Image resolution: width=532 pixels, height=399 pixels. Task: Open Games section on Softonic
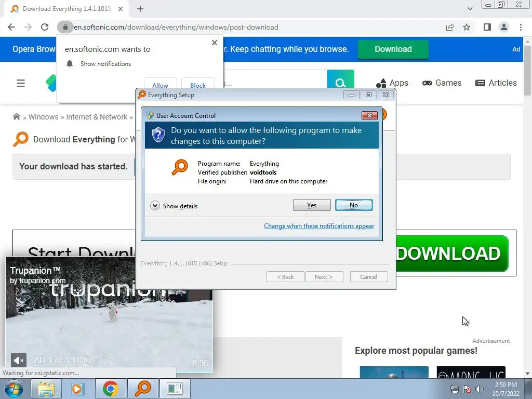[x=442, y=83]
